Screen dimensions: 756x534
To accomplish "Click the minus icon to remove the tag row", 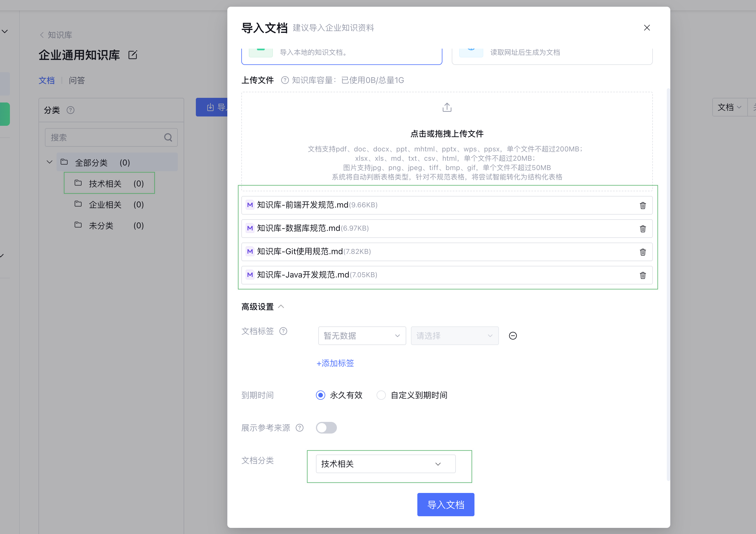I will point(513,336).
